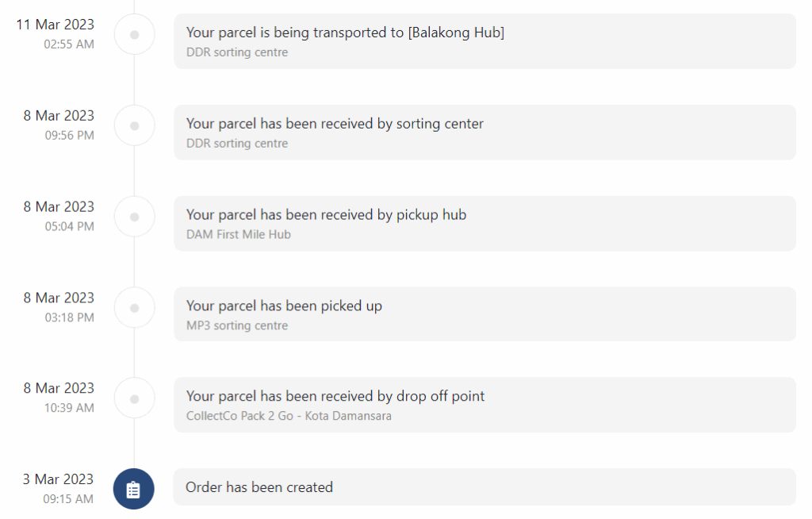Select the received by sorting center entry

click(x=485, y=133)
